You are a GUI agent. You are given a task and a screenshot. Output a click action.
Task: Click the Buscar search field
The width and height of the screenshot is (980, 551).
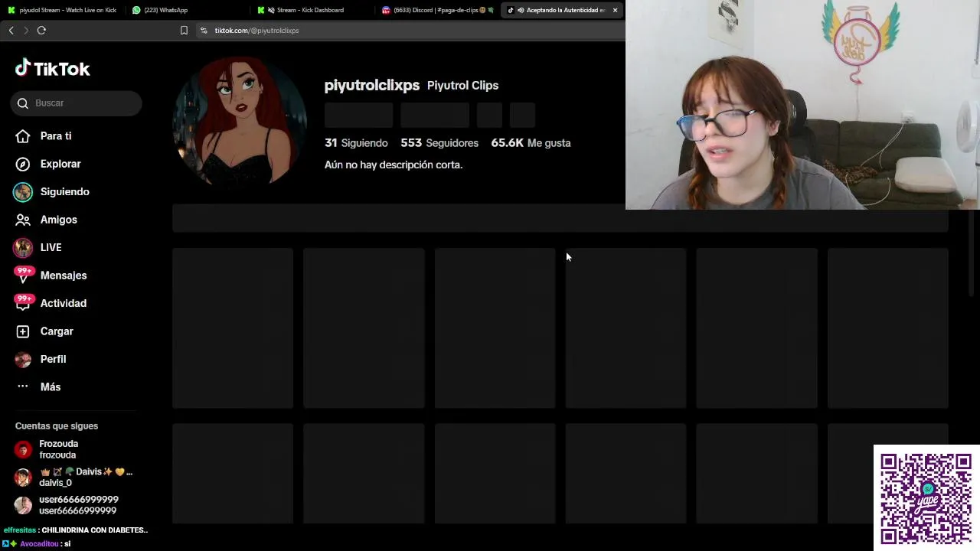pyautogui.click(x=77, y=103)
